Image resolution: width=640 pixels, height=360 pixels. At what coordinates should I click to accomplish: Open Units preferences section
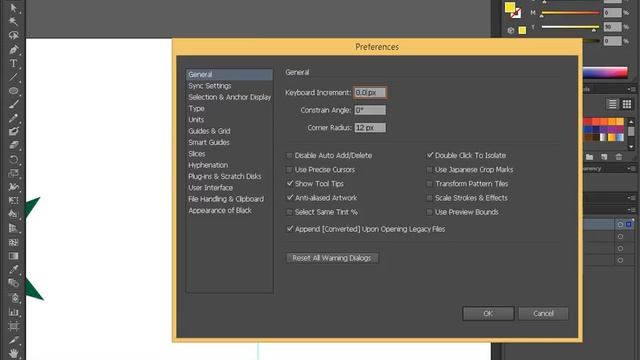coord(196,120)
